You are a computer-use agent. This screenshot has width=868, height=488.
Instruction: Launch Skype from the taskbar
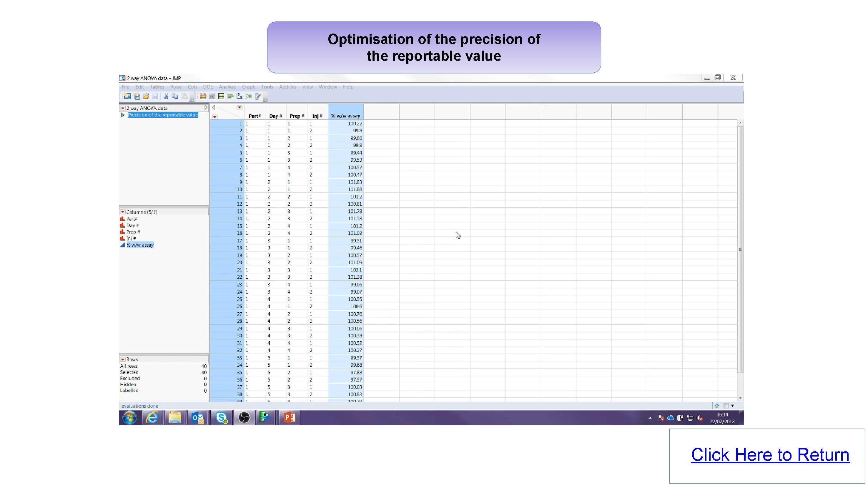pyautogui.click(x=221, y=417)
